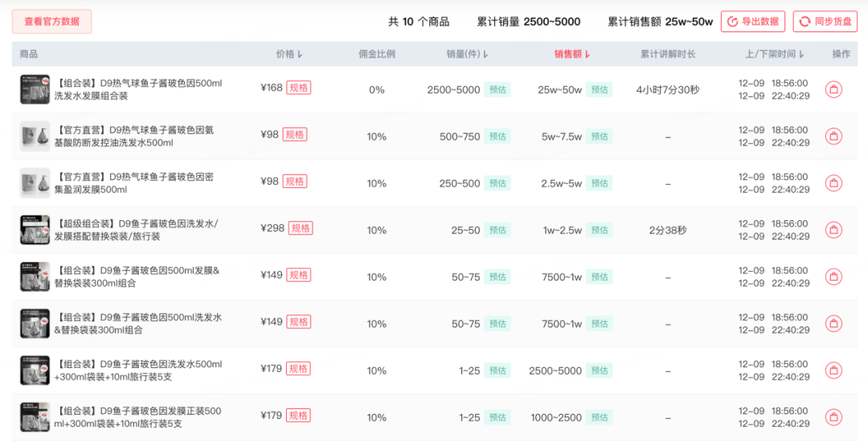The width and height of the screenshot is (868, 446).
Task: Open 规格 tag for ¥168 product
Action: pos(298,88)
